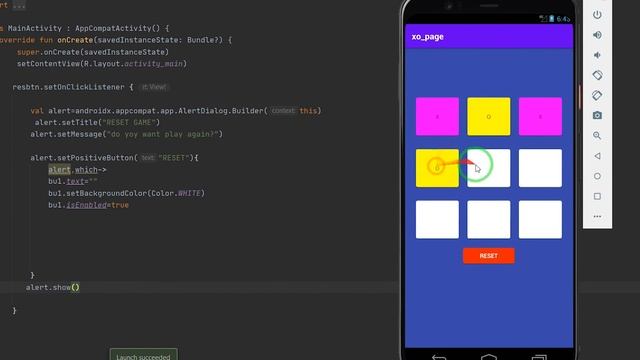Rotate emulator left using rotate icon

597,75
